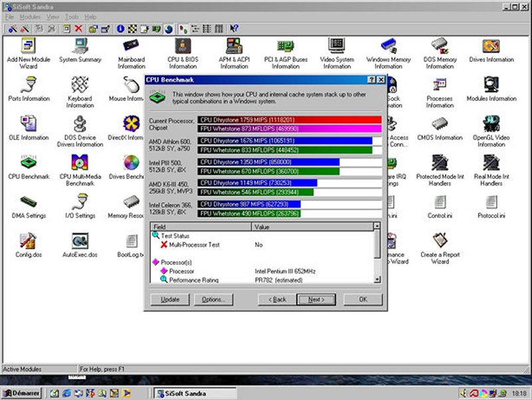Click the blue info toolbar icon

(120, 29)
